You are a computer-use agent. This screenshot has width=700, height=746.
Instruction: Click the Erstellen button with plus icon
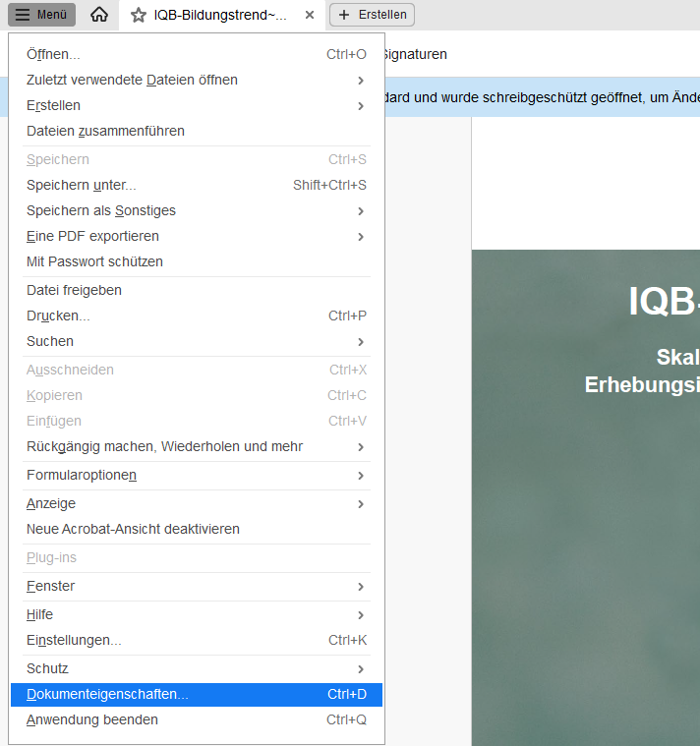click(372, 15)
